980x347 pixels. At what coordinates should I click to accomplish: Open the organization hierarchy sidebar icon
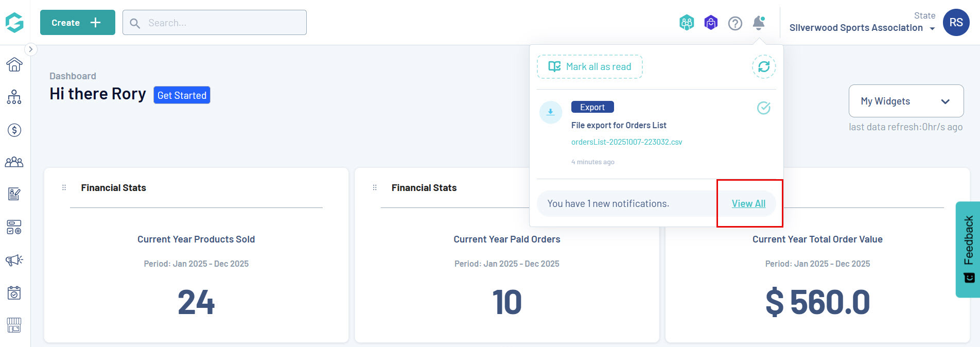[x=14, y=97]
